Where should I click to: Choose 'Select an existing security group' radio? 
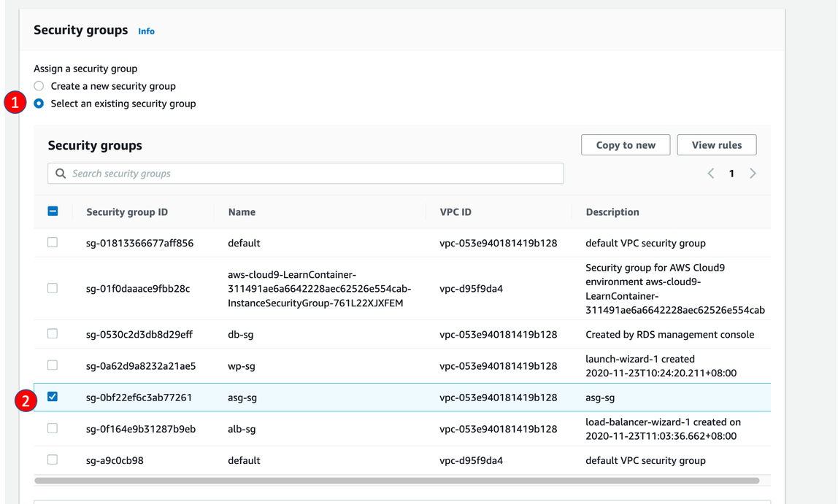39,104
